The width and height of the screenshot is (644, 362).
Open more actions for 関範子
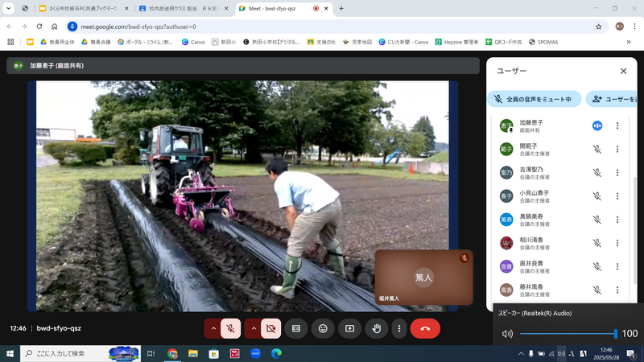[617, 149]
